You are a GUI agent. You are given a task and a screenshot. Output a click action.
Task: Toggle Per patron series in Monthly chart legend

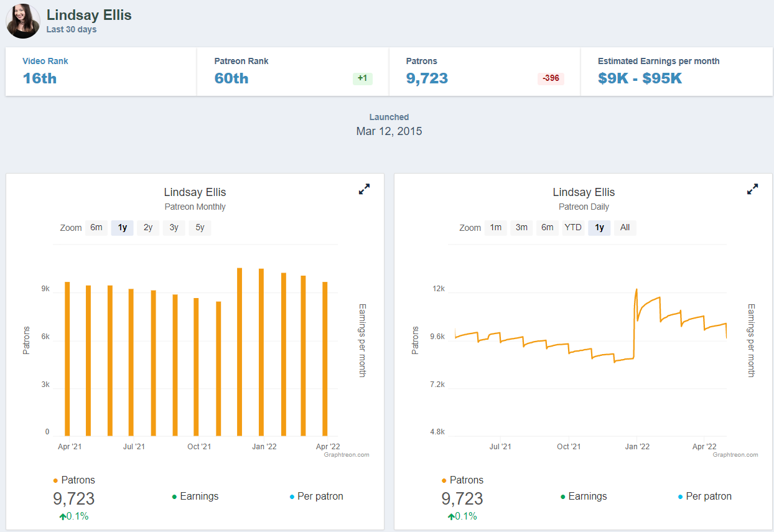tap(316, 497)
